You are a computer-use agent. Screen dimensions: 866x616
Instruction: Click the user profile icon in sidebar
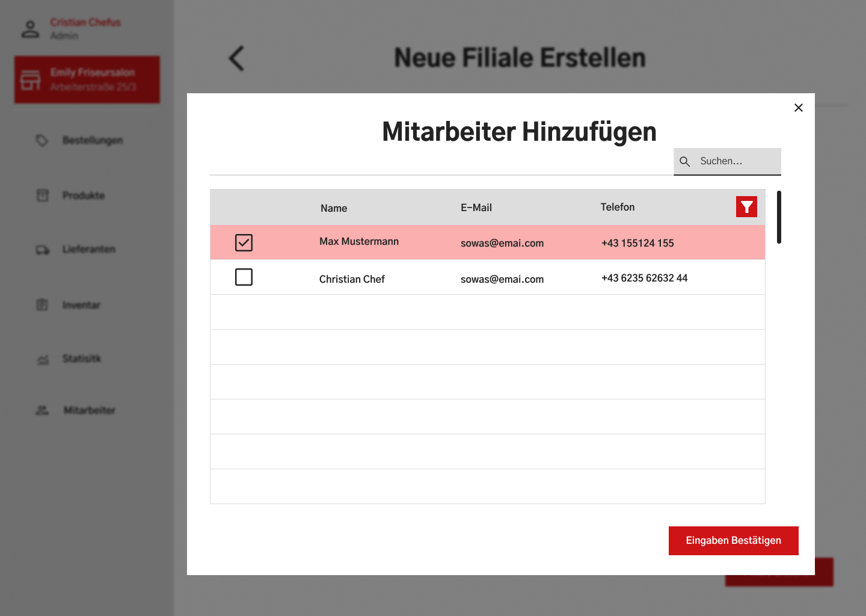pyautogui.click(x=30, y=29)
